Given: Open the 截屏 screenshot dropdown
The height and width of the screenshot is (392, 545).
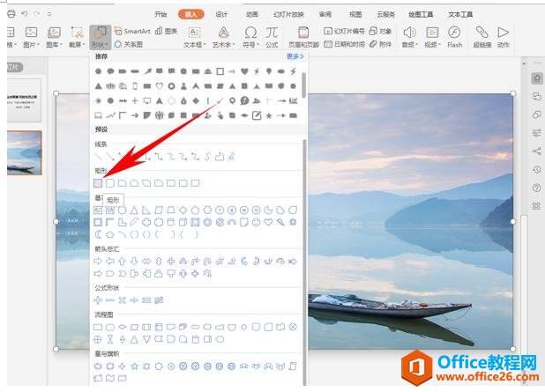Looking at the screenshot, I should [77, 37].
